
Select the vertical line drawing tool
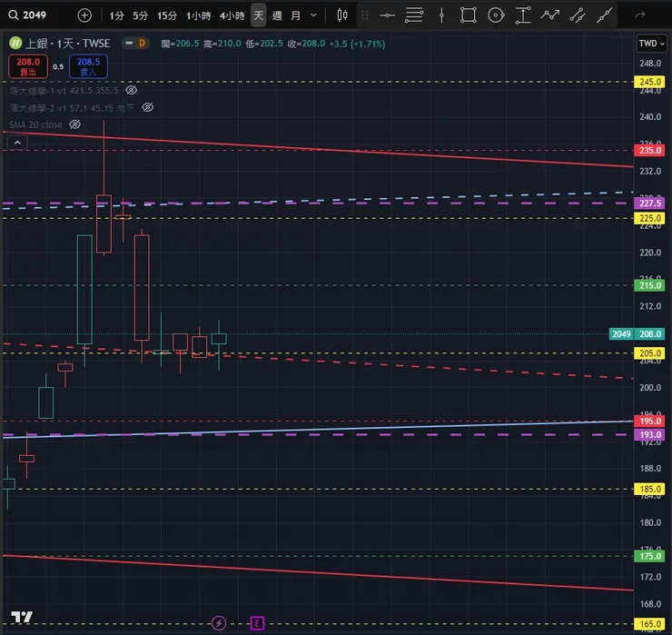(441, 15)
